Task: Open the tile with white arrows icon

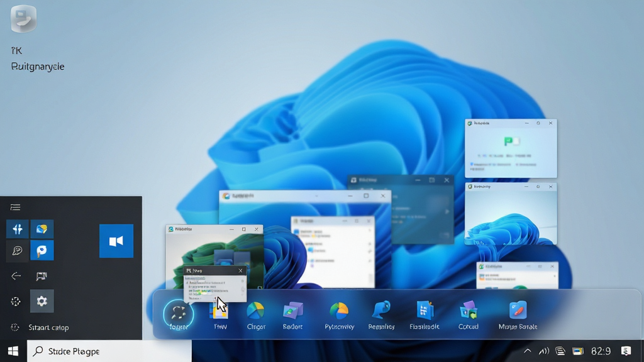Action: (x=17, y=229)
